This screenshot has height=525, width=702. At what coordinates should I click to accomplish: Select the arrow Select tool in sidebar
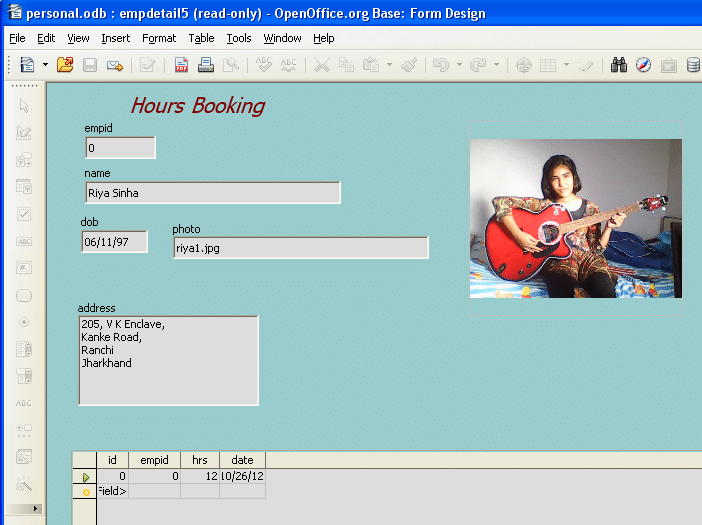point(24,107)
